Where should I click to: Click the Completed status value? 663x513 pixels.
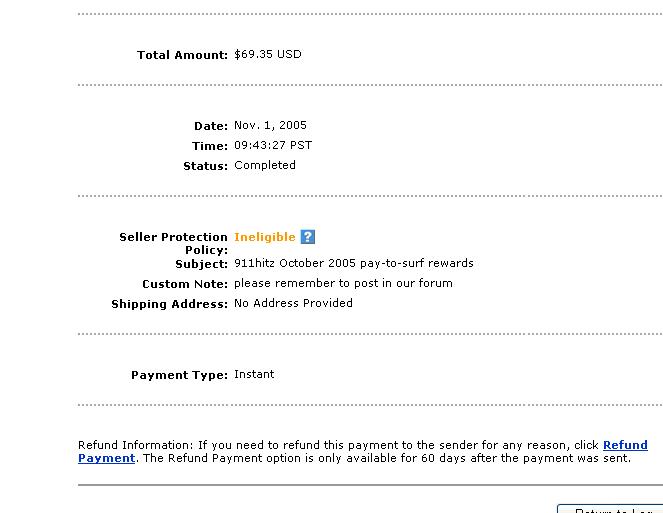tap(265, 165)
